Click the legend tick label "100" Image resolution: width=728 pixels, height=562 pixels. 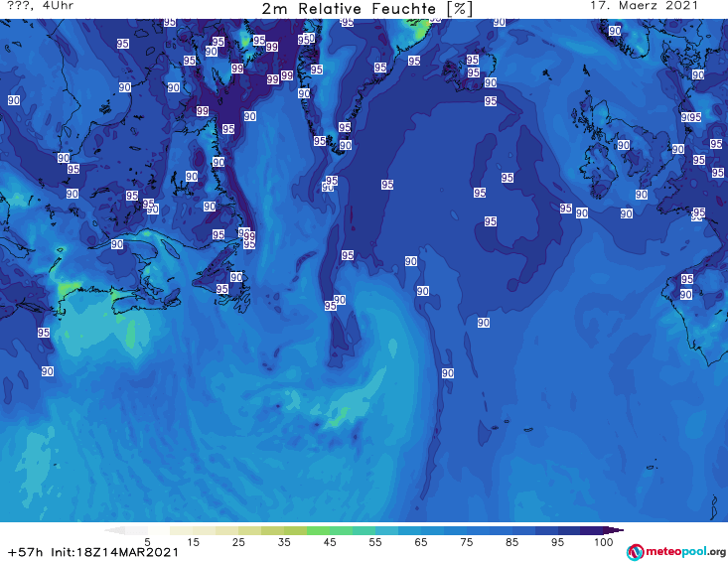pyautogui.click(x=604, y=542)
